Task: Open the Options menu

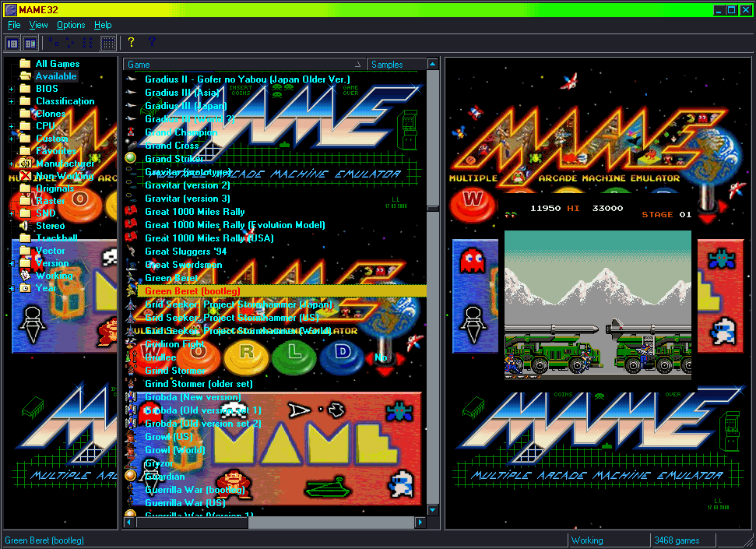Action: (x=71, y=25)
